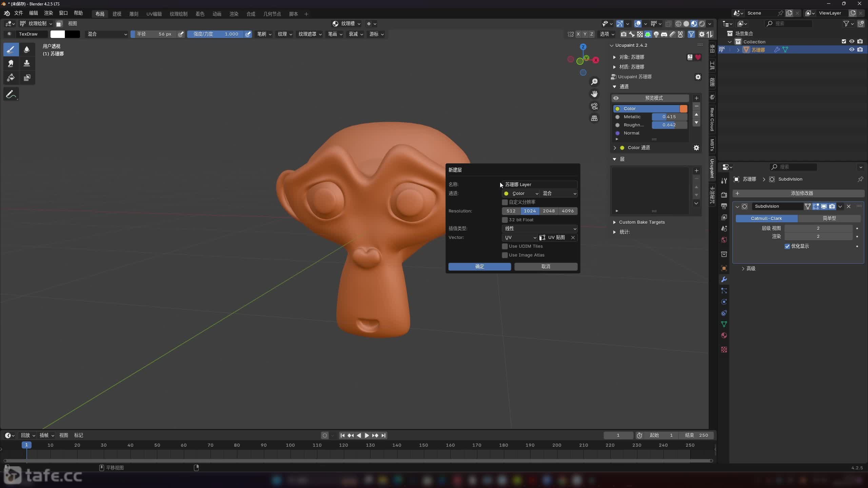Screen dimensions: 868x488
Task: Open the 插值类型 线性 dropdown
Action: point(539,229)
